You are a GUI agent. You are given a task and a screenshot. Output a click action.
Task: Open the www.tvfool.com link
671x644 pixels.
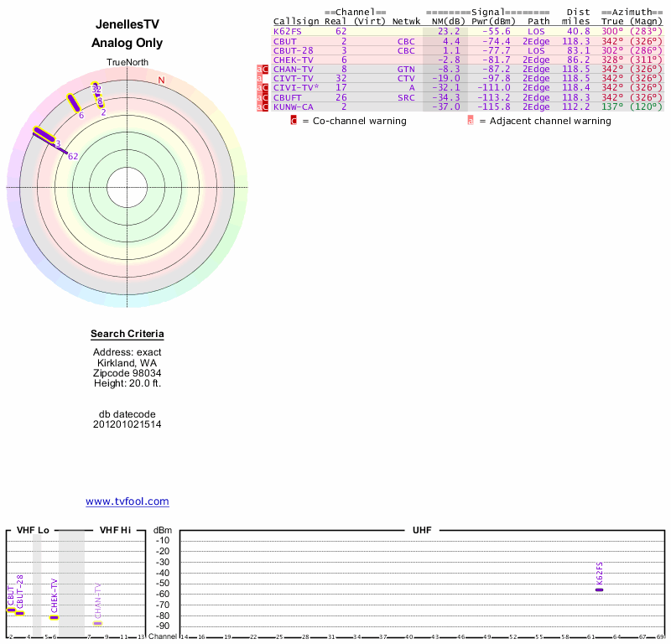click(127, 501)
